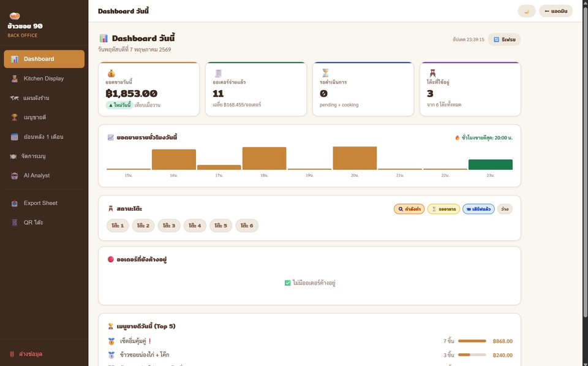Select the Dashboard sidebar item
Image resolution: width=588 pixels, height=366 pixels.
click(x=44, y=59)
